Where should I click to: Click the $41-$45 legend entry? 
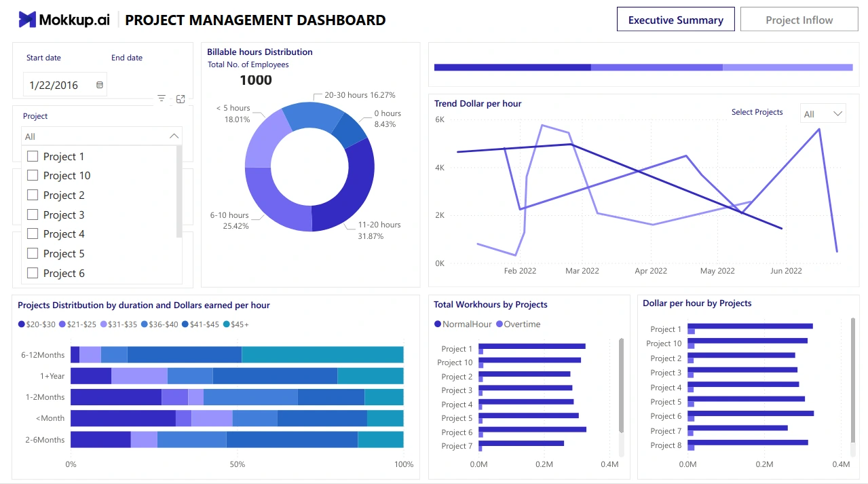(200, 324)
